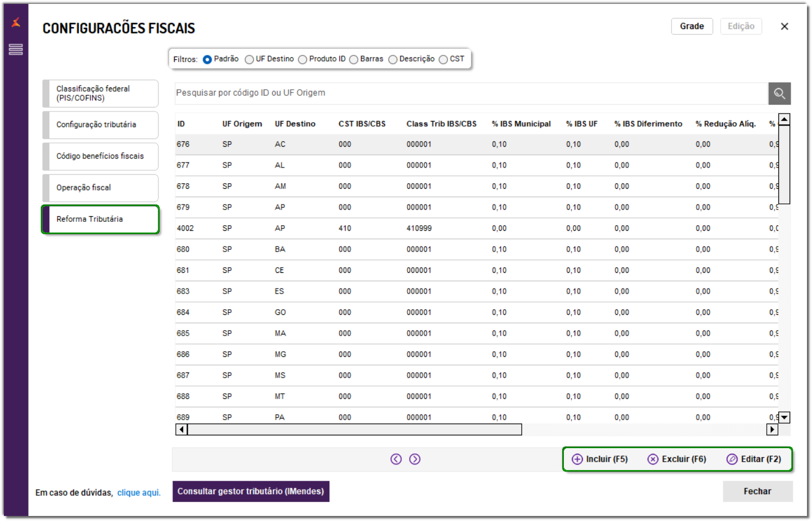Go to next page arrow icon

pyautogui.click(x=414, y=459)
